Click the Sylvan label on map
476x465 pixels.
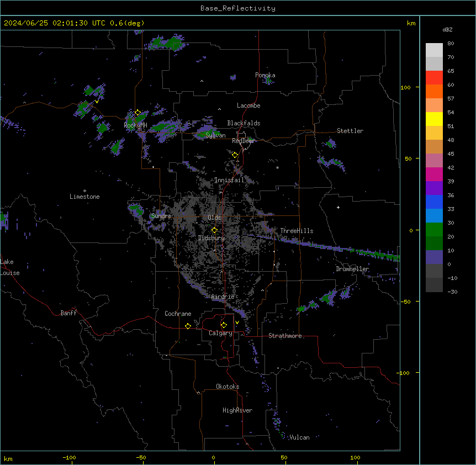click(x=215, y=135)
